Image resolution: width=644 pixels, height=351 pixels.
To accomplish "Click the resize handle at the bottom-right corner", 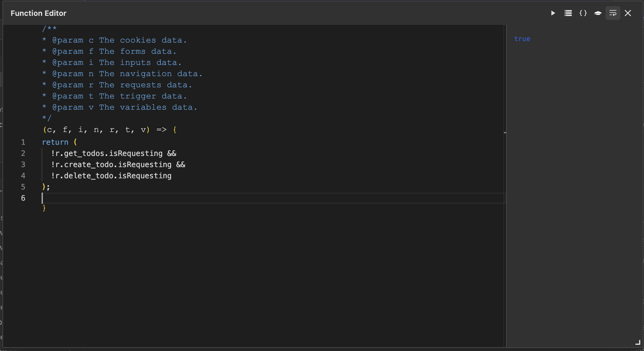I will (x=637, y=342).
